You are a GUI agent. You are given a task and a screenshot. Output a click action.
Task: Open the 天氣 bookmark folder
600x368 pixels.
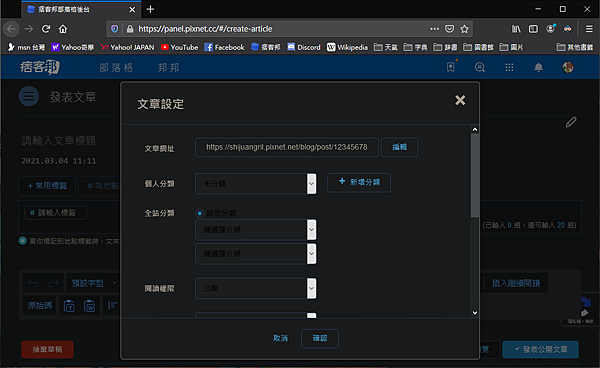(386, 47)
